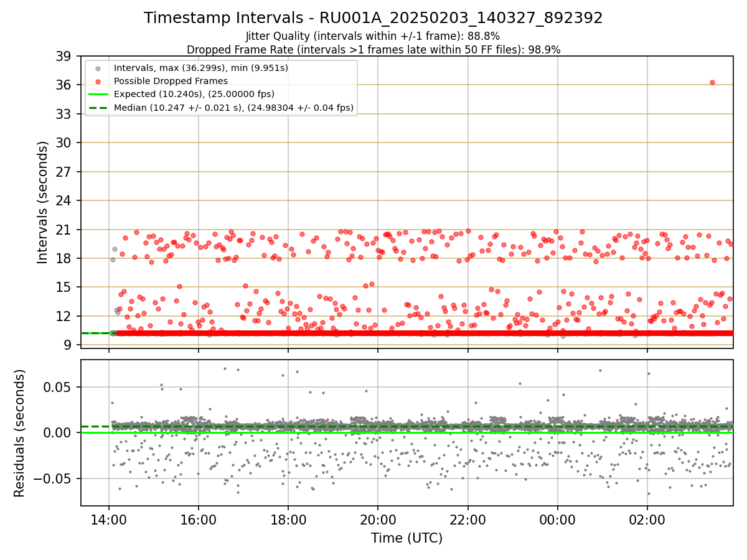The width and height of the screenshot is (747, 560).
Task: Click the '18:00' x-axis tick label
Action: [x=288, y=519]
